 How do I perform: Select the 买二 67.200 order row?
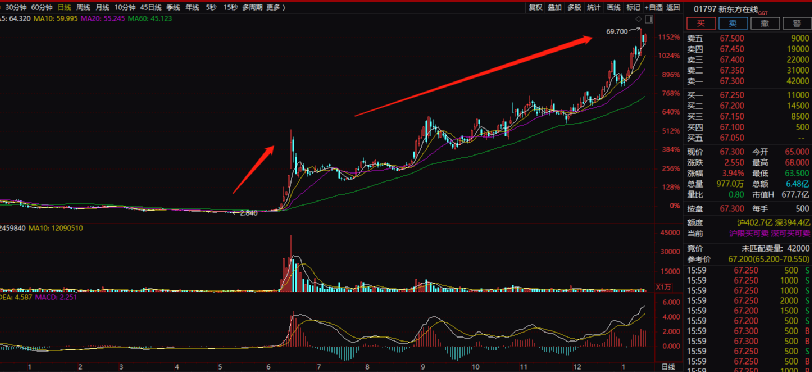pos(748,106)
